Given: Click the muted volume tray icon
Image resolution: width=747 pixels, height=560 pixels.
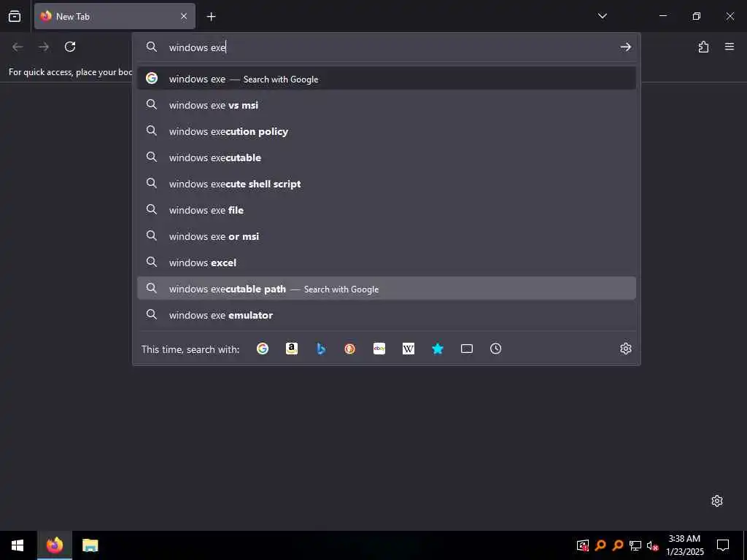Looking at the screenshot, I should 652,545.
